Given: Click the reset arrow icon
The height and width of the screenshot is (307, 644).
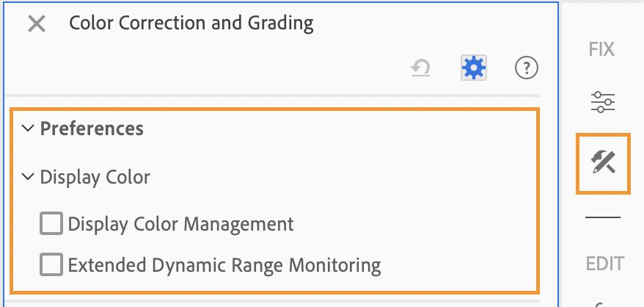Looking at the screenshot, I should coord(420,68).
